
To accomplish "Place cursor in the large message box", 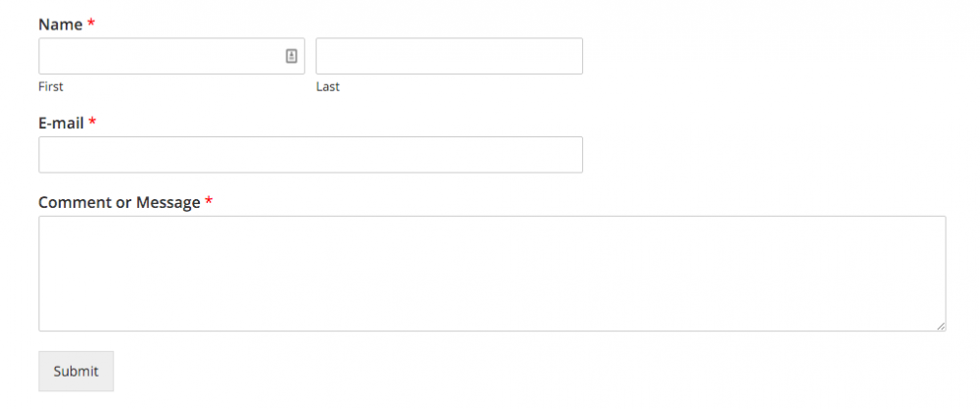I will tap(491, 273).
